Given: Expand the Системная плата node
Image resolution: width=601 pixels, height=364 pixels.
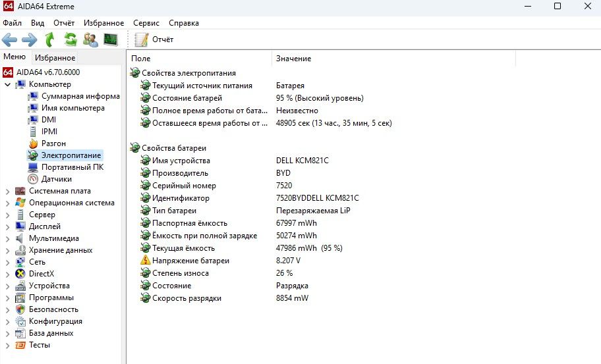Looking at the screenshot, I should (x=8, y=192).
